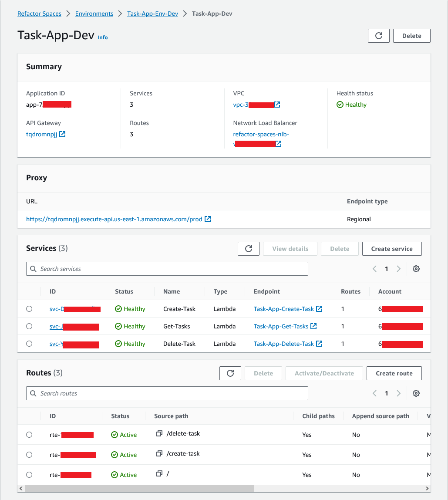This screenshot has height=500, width=448.
Task: Open Network Load Balancer external link icon
Action: (278, 144)
